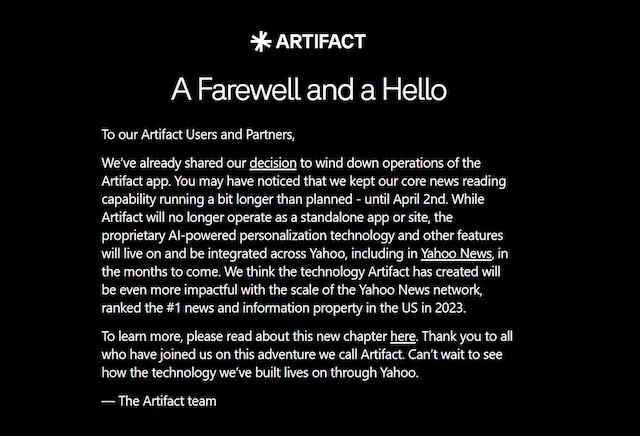Viewport: 640px width, 436px height.
Task: Click the "— The Artifact team" signature
Action: pos(159,401)
